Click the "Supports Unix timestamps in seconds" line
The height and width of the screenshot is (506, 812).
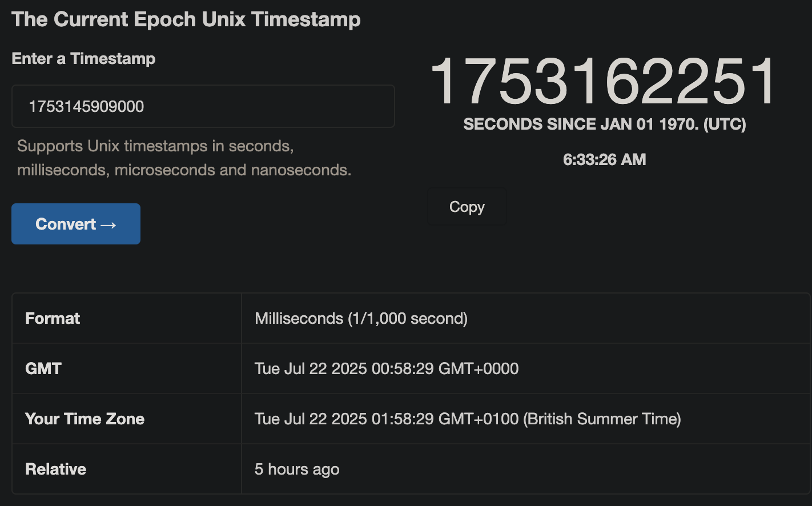click(155, 146)
